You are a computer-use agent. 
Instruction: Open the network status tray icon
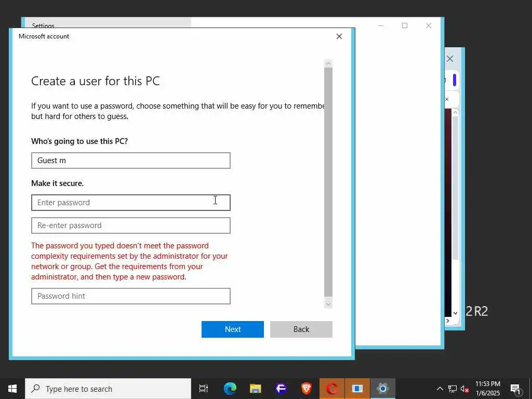pyautogui.click(x=453, y=389)
